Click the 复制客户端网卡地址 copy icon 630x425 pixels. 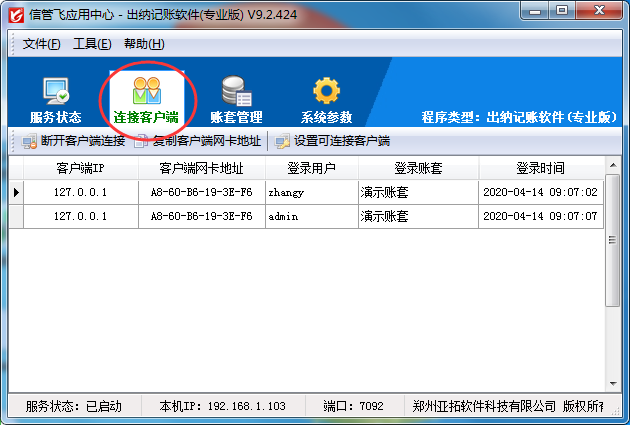tap(141, 141)
